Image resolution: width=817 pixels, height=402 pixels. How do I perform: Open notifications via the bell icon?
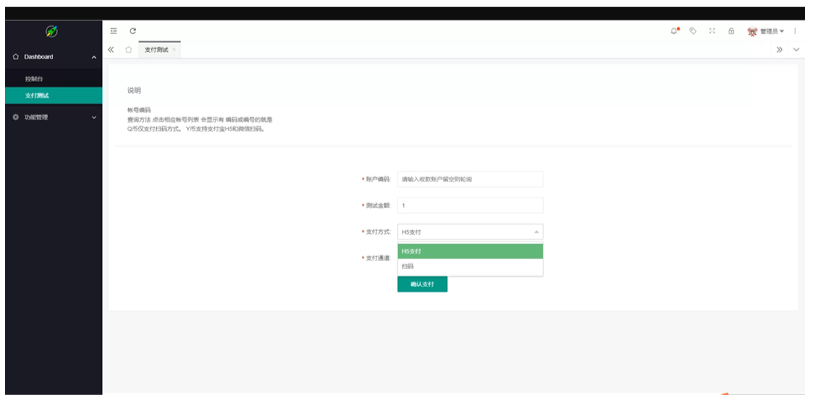click(x=674, y=31)
